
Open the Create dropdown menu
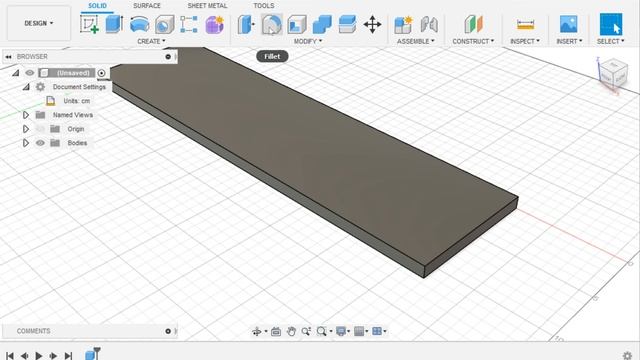click(x=151, y=41)
